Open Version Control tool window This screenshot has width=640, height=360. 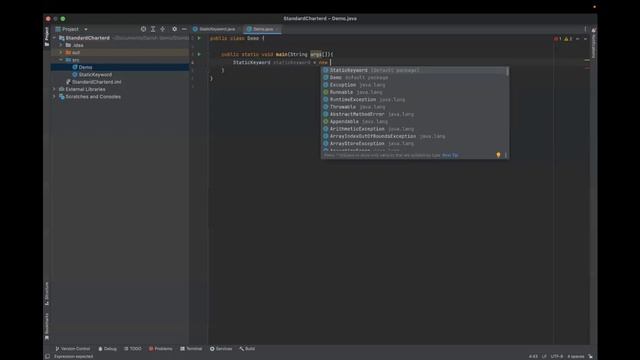[x=72, y=349]
